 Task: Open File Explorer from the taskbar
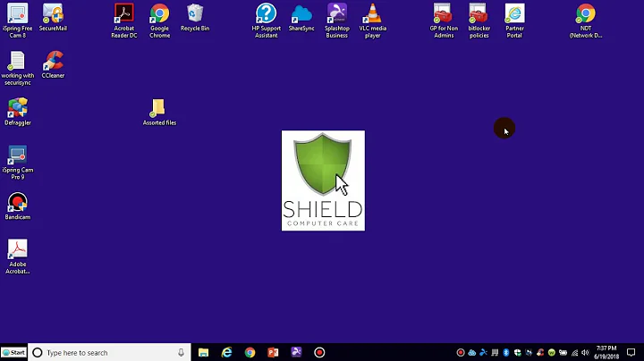[203, 352]
